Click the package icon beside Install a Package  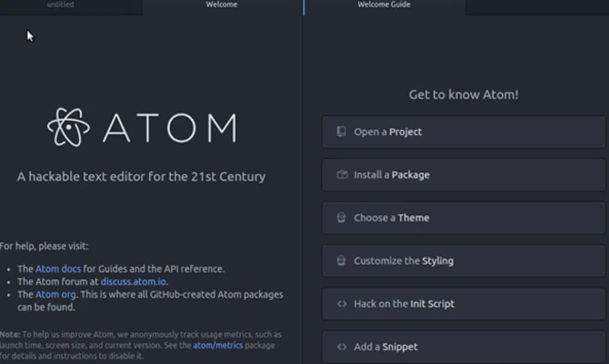342,175
